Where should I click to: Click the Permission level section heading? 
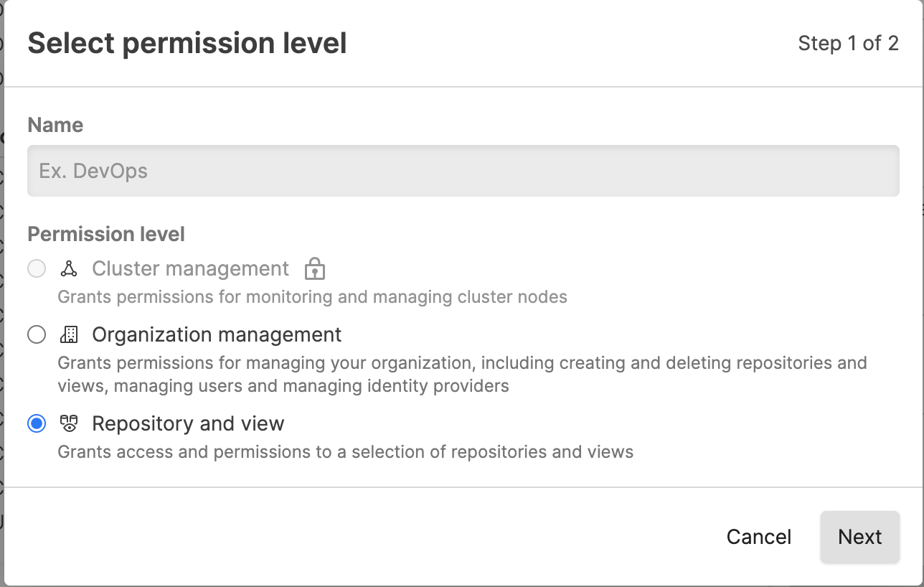click(x=105, y=234)
